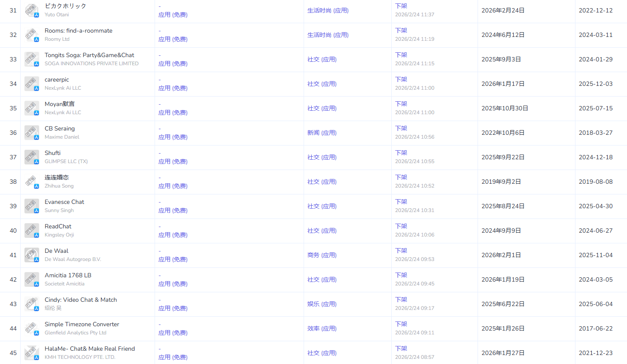Open the 下架 status for Evanesce Chat
Screen dimensions: 627x364
click(401, 202)
